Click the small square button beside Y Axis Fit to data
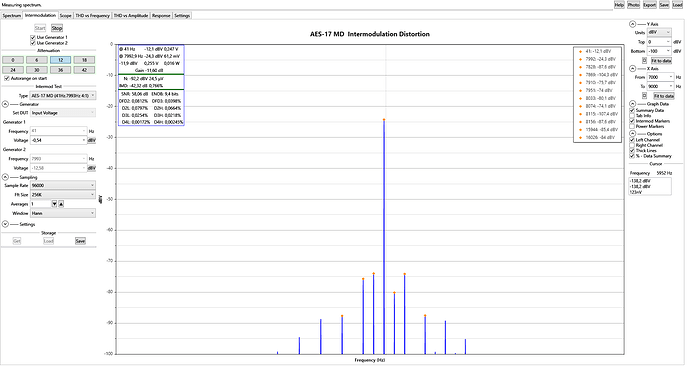690x379 pixels. pos(644,60)
